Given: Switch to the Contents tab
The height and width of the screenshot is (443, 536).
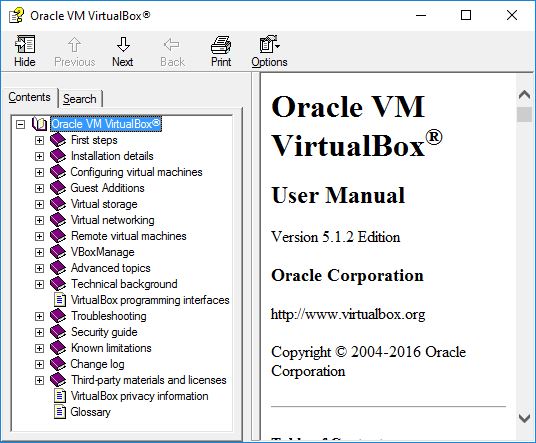Looking at the screenshot, I should [x=29, y=97].
